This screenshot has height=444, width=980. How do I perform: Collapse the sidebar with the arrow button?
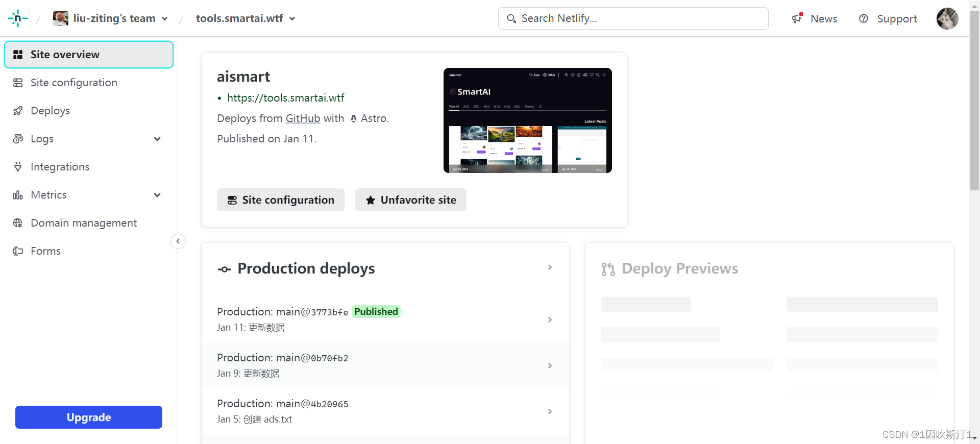pos(178,241)
